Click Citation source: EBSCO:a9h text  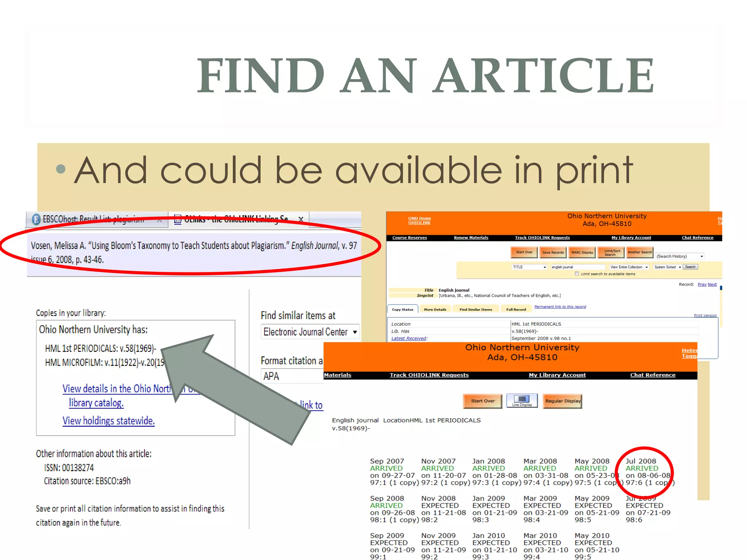coord(87,481)
